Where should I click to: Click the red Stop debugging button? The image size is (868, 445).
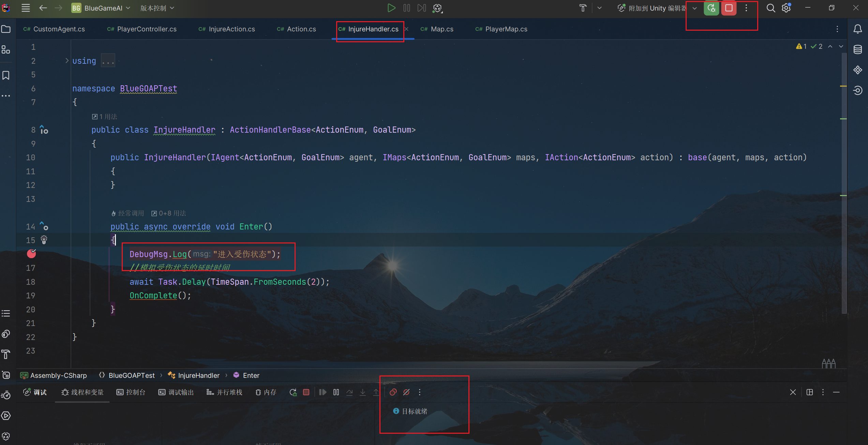(x=729, y=8)
